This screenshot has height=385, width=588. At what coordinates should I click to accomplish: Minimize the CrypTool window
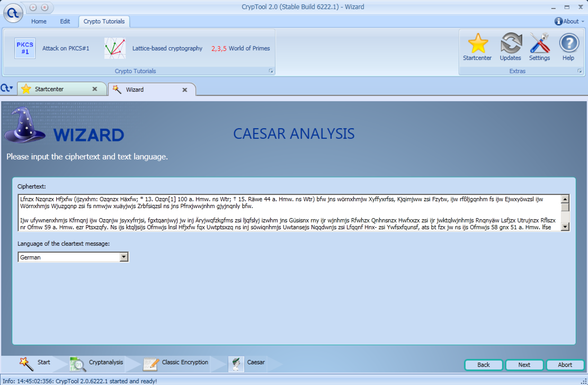[x=554, y=7]
